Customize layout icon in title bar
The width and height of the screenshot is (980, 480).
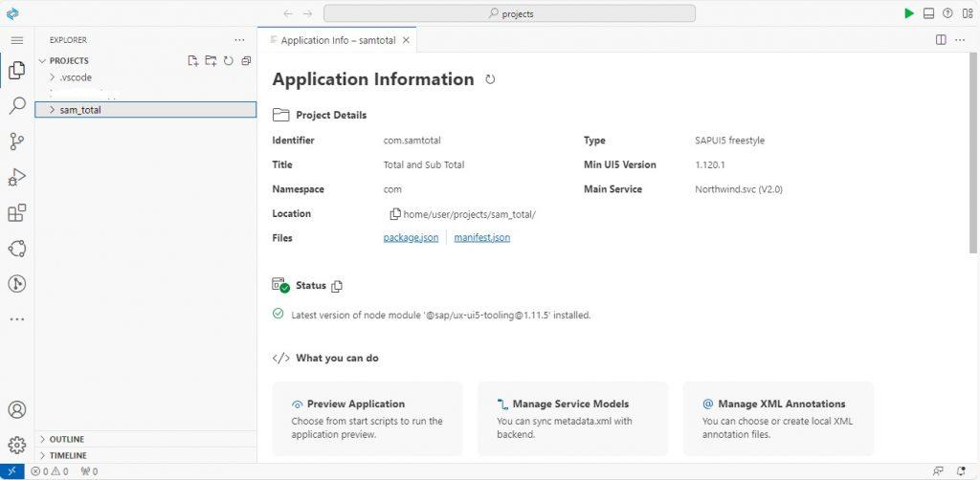(x=968, y=13)
